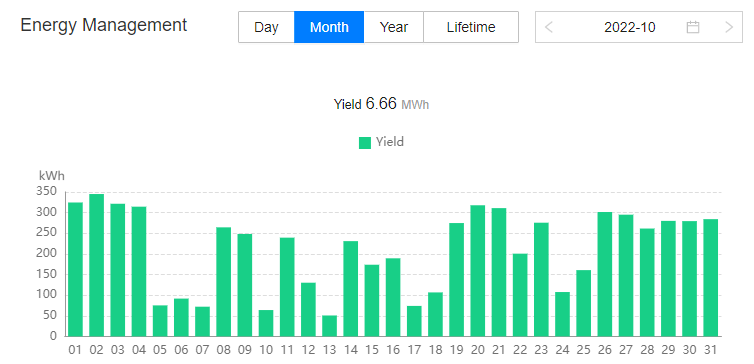Select the bar for day 03
The height and width of the screenshot is (364, 754).
pyautogui.click(x=118, y=270)
